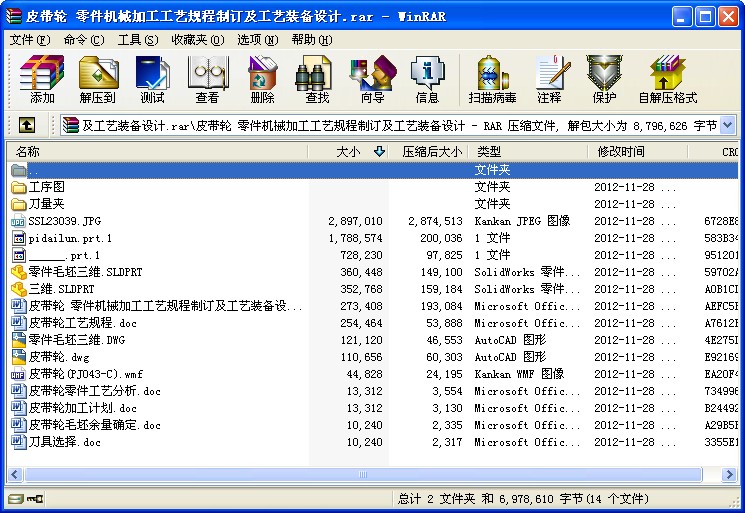Click the Kankan JPEG 图像 type cell
This screenshot has height=513, width=745.
[522, 221]
